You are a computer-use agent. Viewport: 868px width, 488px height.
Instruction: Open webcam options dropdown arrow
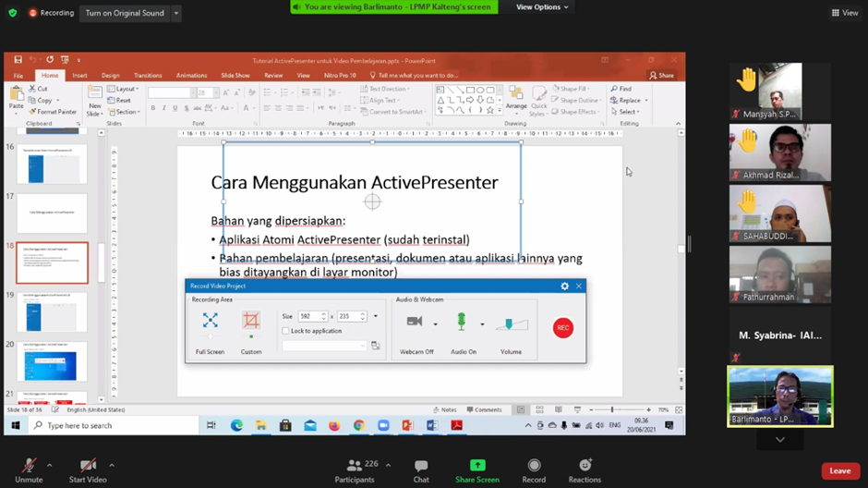coord(435,324)
